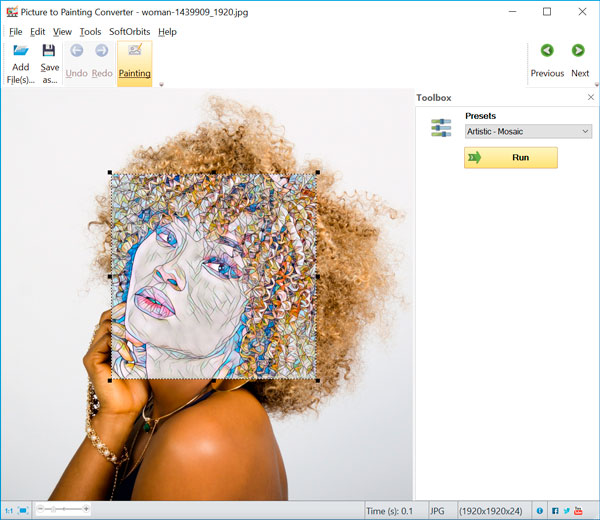Click the Toolbox panel title
This screenshot has height=520, width=600.
434,98
